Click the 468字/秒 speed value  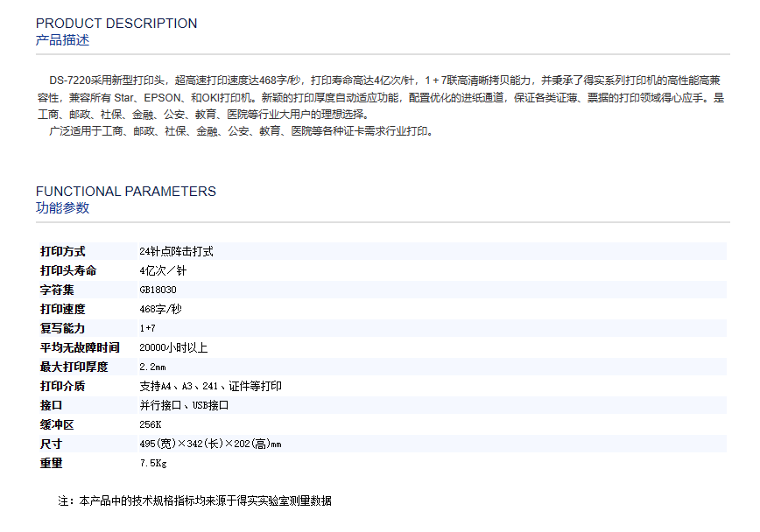tap(161, 309)
